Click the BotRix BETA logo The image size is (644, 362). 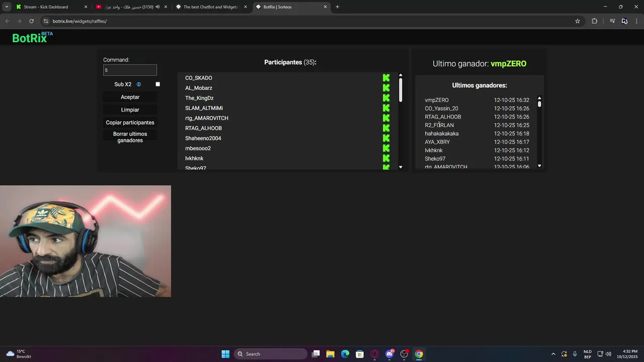[x=32, y=37]
